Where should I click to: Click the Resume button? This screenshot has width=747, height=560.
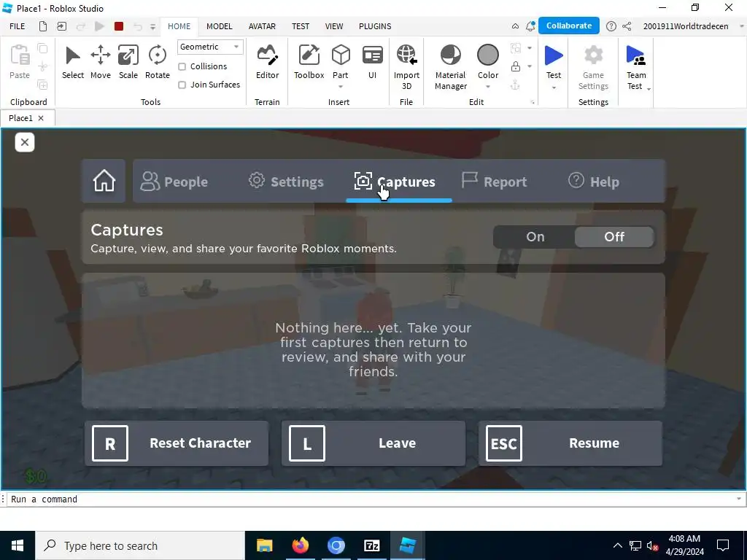point(570,443)
